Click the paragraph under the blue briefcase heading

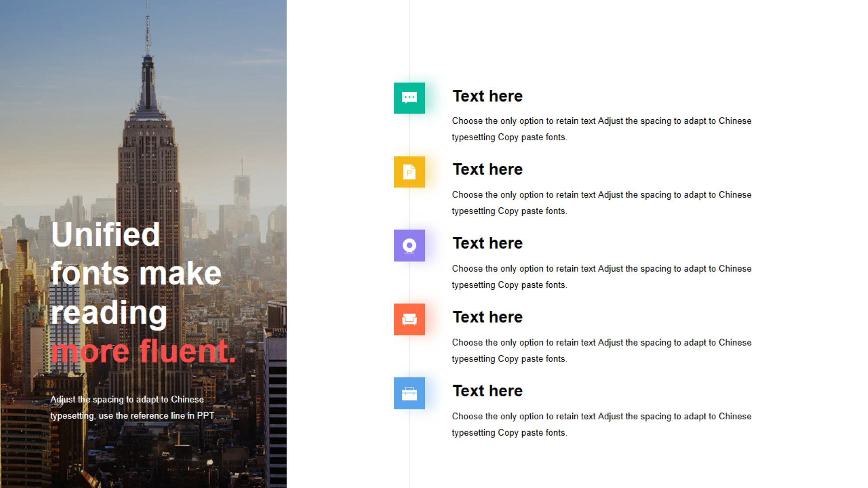(x=602, y=424)
